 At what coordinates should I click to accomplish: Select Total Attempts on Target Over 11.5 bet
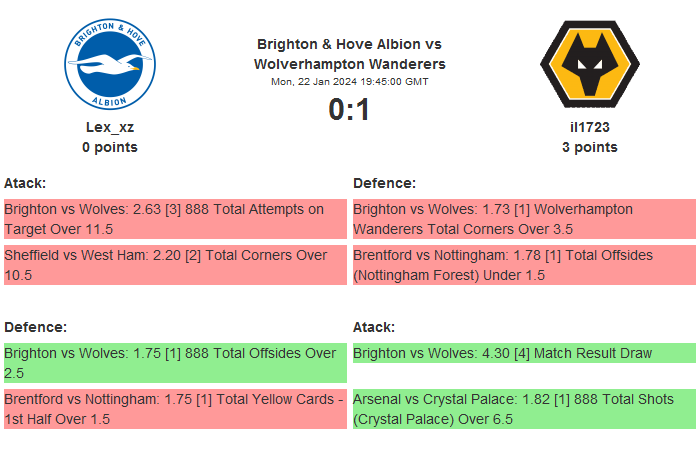click(175, 219)
